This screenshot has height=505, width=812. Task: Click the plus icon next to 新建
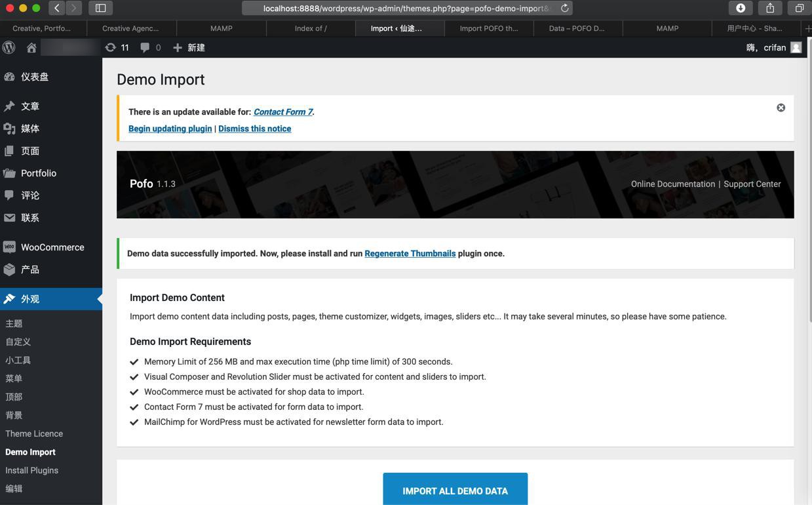click(x=178, y=47)
